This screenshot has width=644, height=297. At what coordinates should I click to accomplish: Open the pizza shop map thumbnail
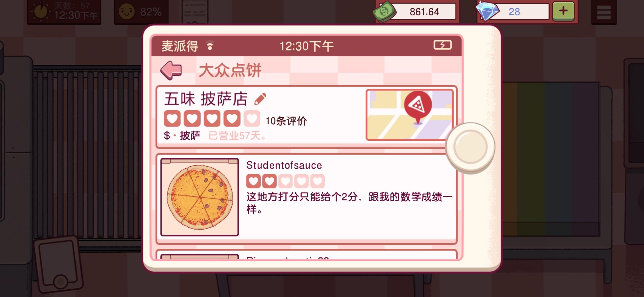[x=409, y=115]
